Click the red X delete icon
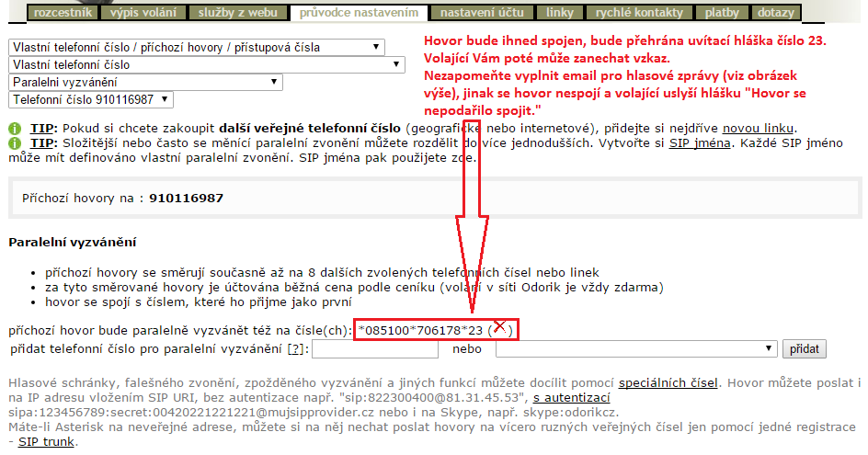 500,327
